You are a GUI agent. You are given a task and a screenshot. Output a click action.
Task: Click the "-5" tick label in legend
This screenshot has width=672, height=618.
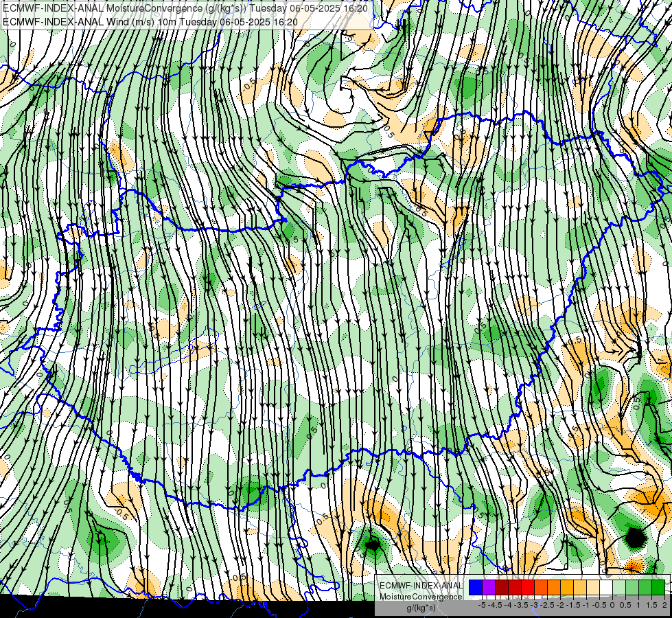point(482,605)
